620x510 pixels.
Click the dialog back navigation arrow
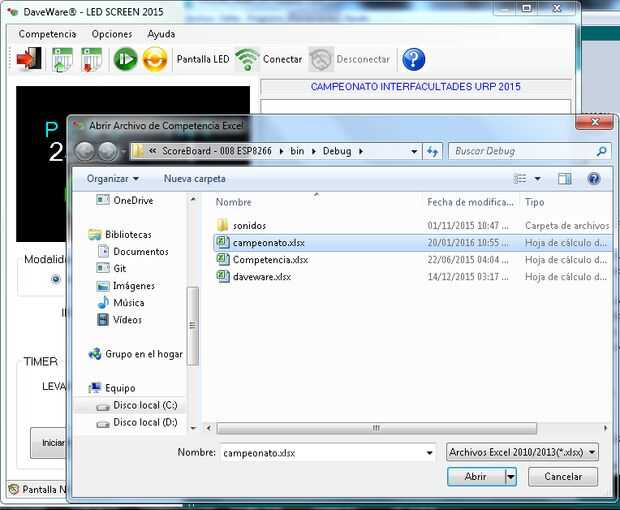85,151
